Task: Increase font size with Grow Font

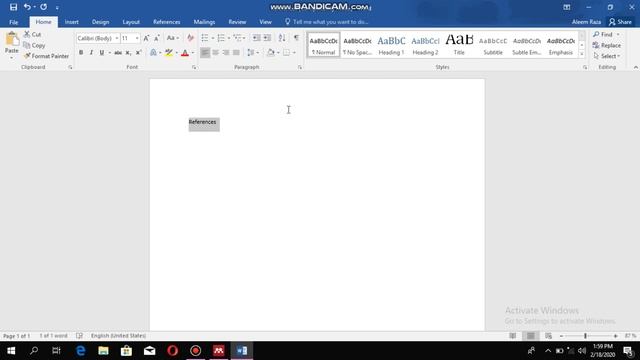Action: tap(146, 38)
